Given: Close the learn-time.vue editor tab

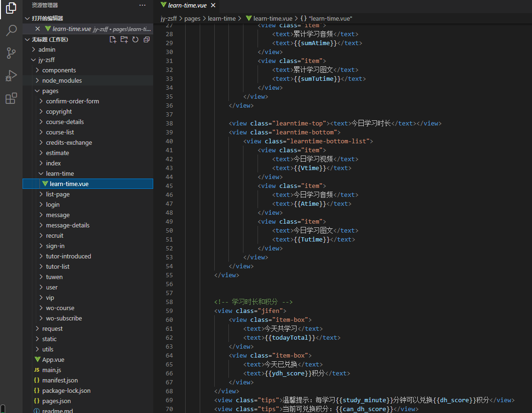Looking at the screenshot, I should coord(213,5).
